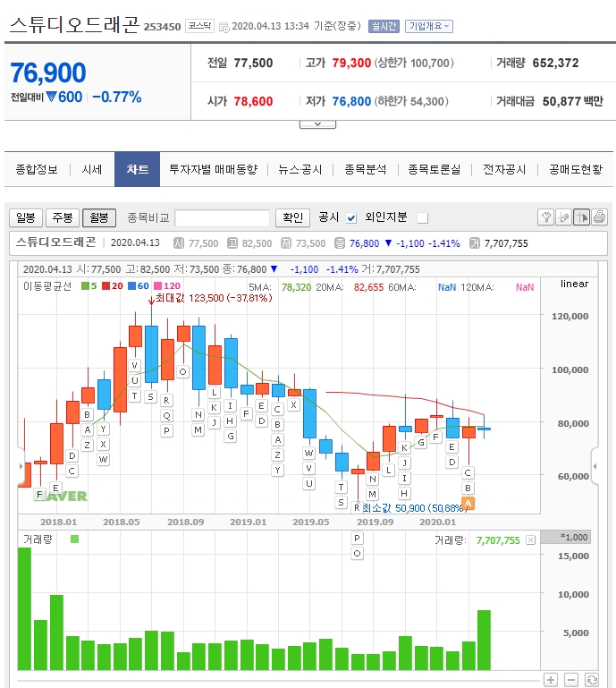
Task: Open the 종목분석 tab
Action: [x=365, y=169]
